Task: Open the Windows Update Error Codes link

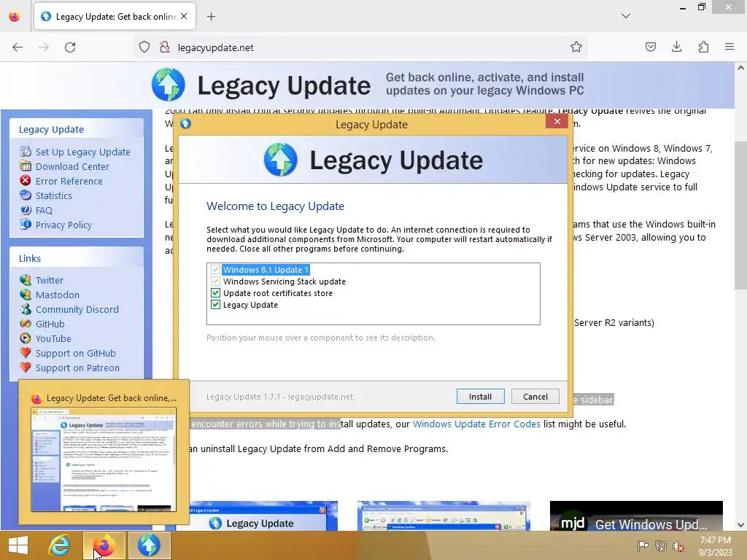Action: [476, 424]
